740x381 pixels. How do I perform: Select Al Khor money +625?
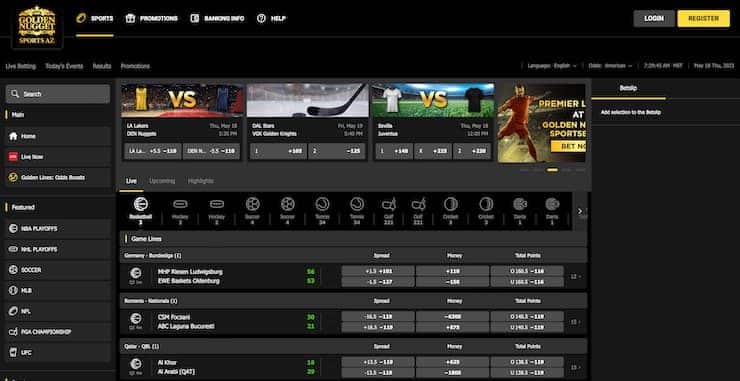(x=452, y=362)
